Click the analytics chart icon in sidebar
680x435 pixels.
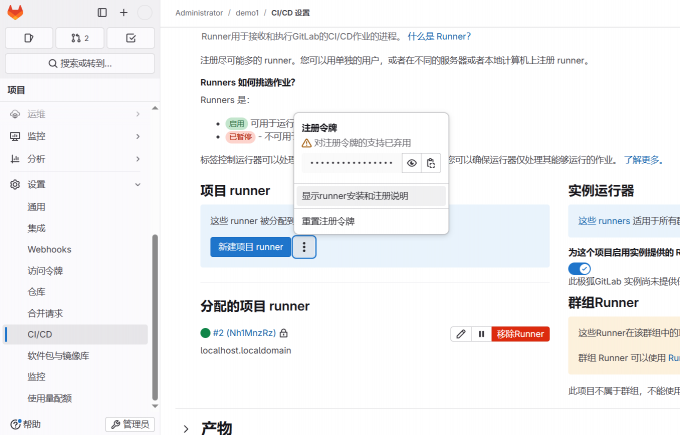15,159
